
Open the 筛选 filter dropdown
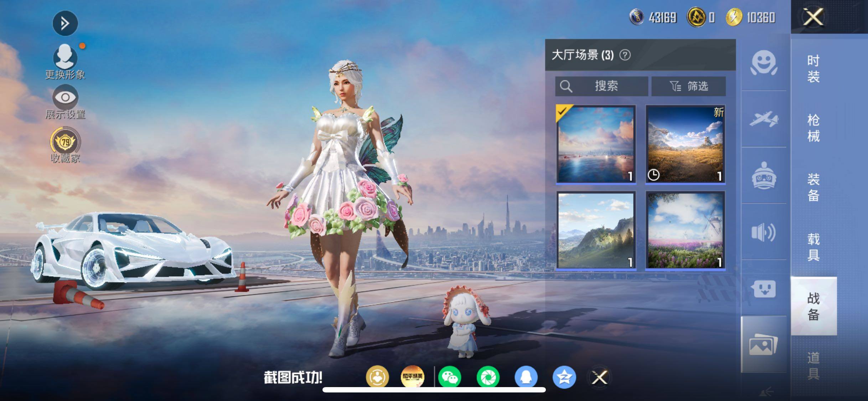[688, 86]
